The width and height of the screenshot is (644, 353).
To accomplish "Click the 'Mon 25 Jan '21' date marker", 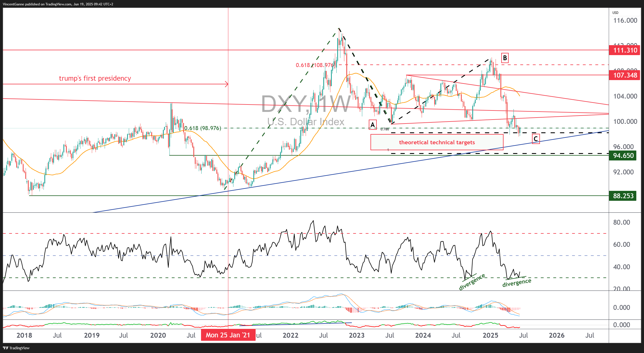I will pyautogui.click(x=228, y=335).
